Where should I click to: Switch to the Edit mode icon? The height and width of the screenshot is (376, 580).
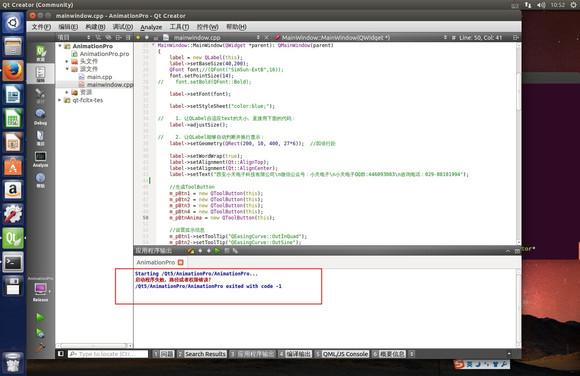(40, 74)
